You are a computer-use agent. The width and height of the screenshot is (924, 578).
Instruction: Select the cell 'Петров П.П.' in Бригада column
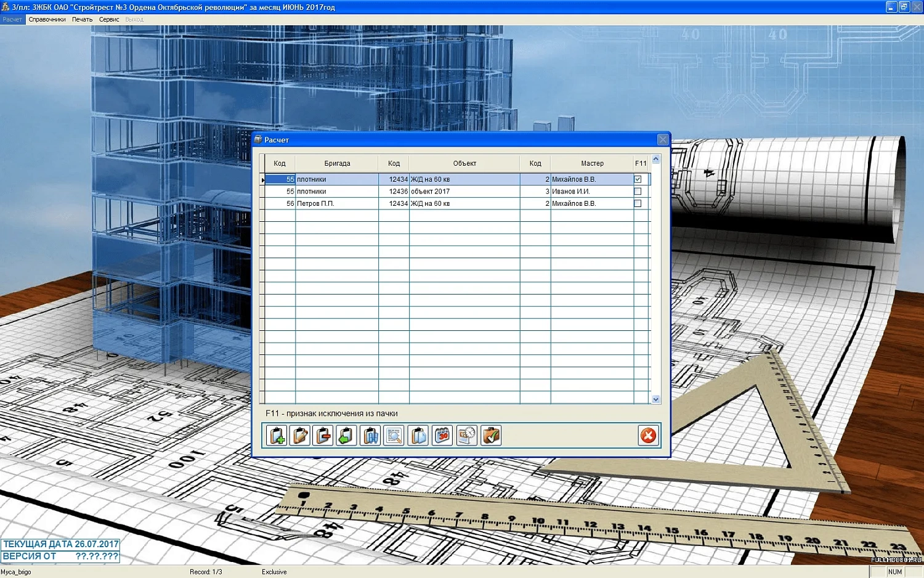pyautogui.click(x=337, y=203)
